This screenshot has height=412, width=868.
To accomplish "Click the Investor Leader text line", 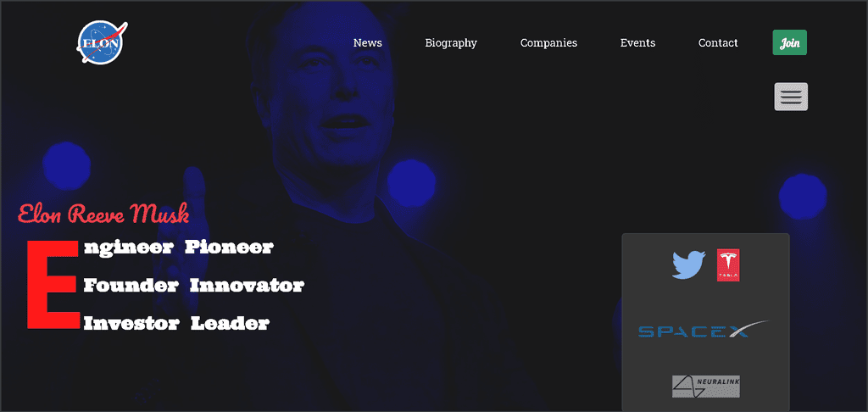I will click(176, 323).
